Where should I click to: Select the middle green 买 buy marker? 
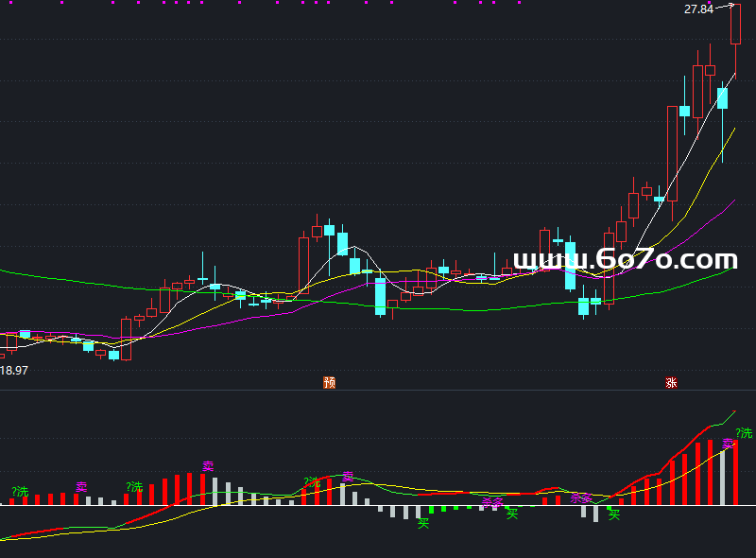(512, 514)
